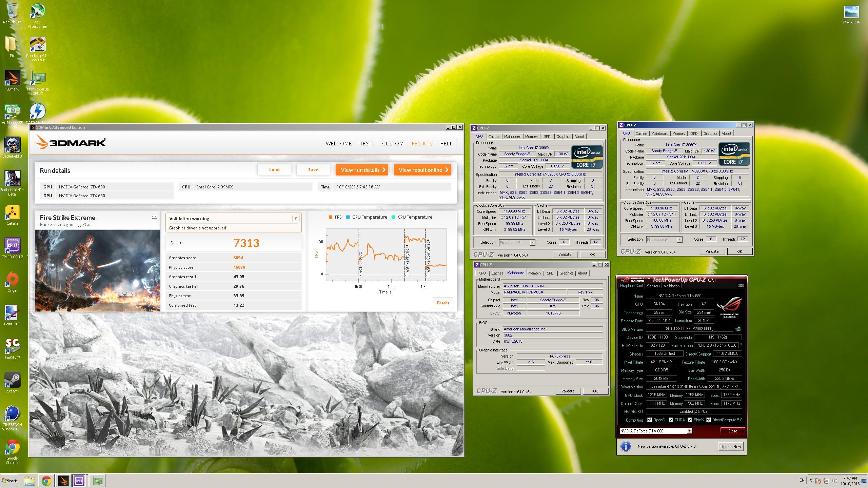Open the Google Chrome desktop icon
Screen dimensions: 868x488
click(x=12, y=452)
